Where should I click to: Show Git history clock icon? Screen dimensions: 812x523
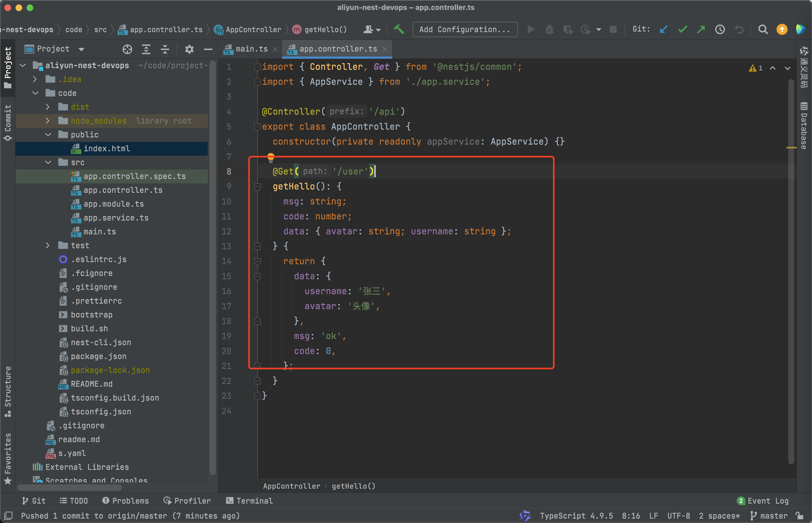coord(720,30)
